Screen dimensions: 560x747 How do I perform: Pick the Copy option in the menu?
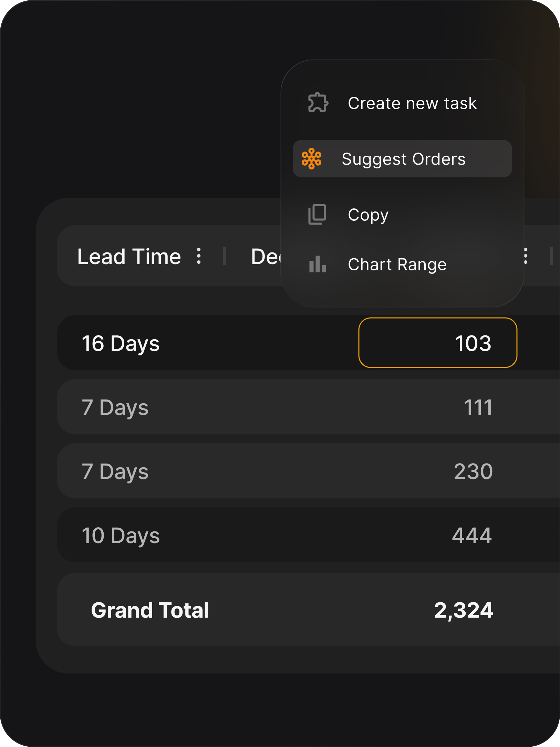[x=368, y=215]
